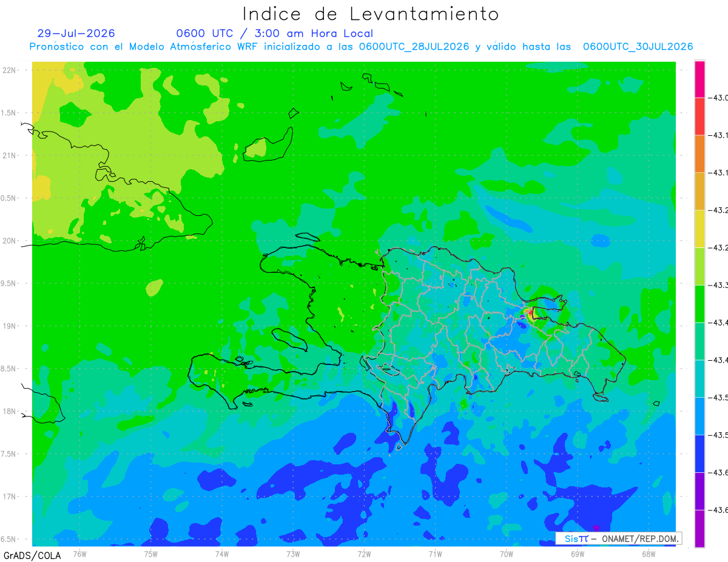Click longitude axis label '71W'
The width and height of the screenshot is (728, 562).
(x=435, y=554)
